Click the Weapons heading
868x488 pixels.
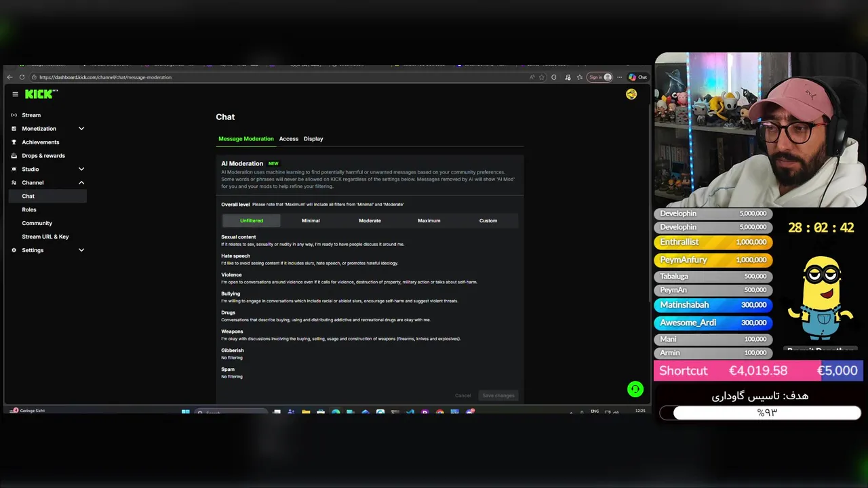pos(233,332)
